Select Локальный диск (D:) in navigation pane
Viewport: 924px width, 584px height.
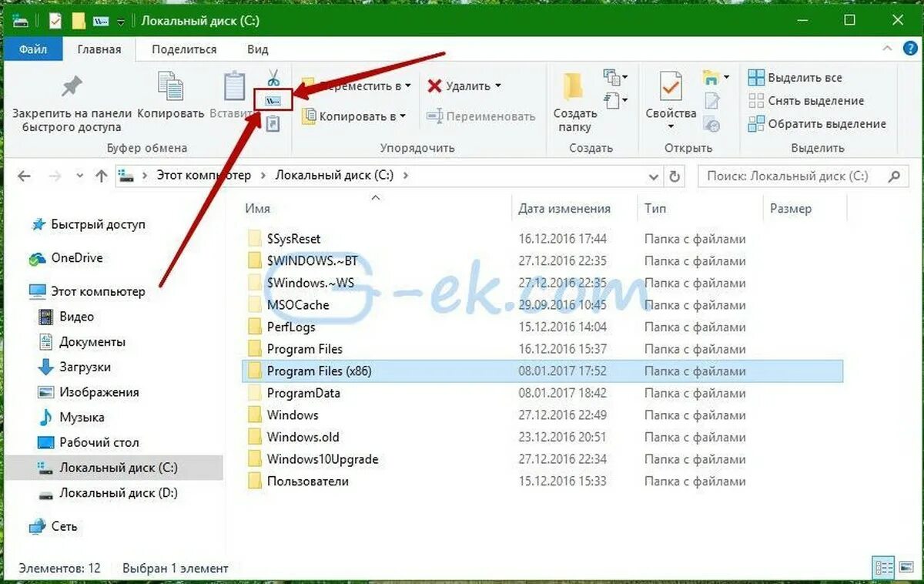click(x=108, y=492)
